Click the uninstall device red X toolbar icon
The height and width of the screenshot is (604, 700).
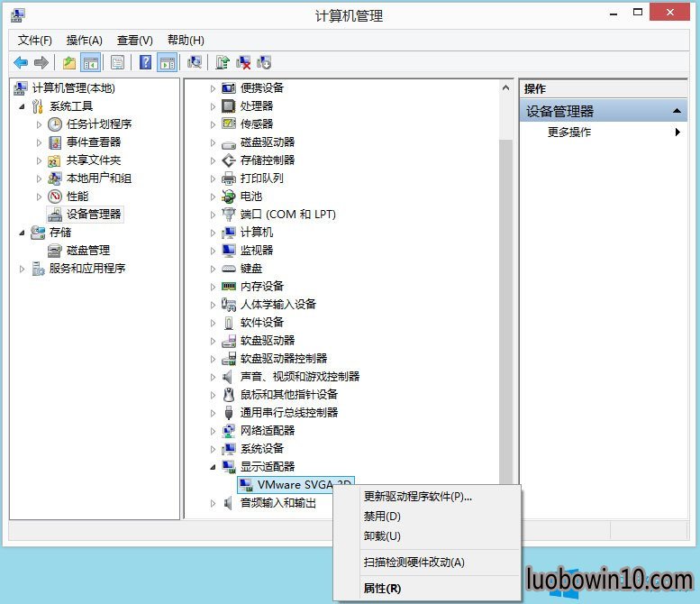[243, 62]
